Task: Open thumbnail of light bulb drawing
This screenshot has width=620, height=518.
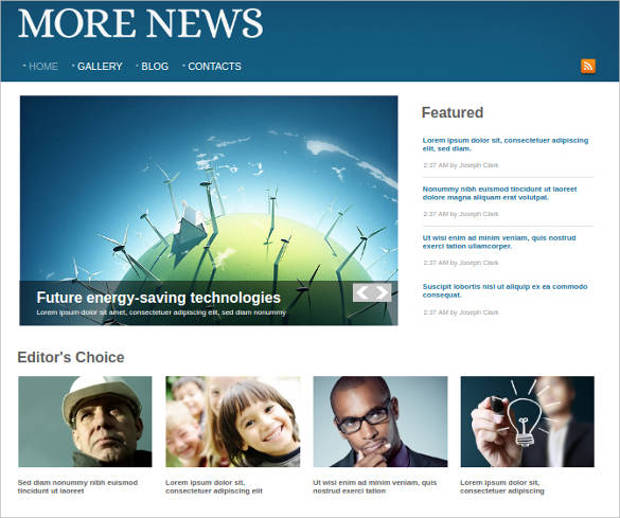Action: [527, 422]
